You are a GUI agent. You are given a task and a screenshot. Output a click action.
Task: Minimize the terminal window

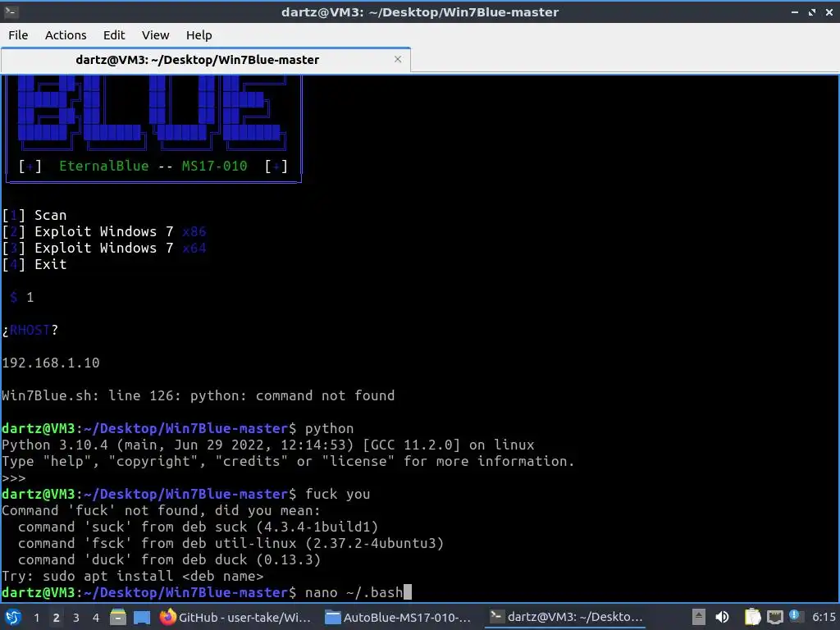click(795, 11)
